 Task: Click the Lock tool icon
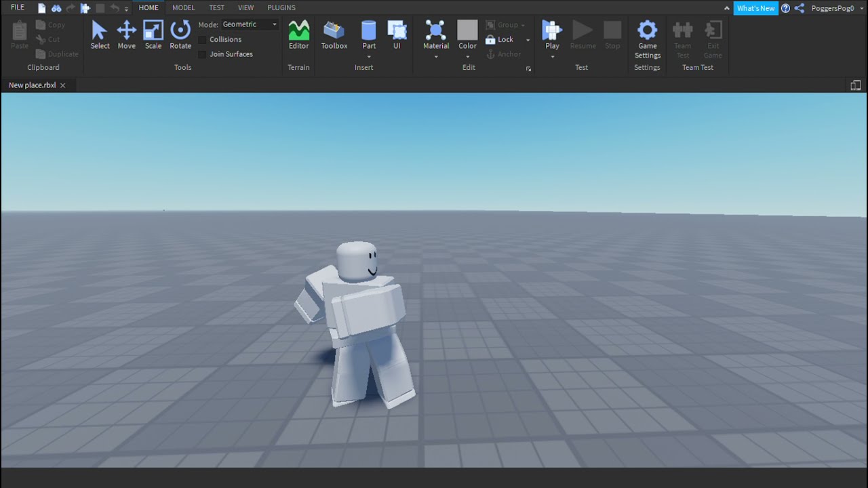(x=490, y=39)
